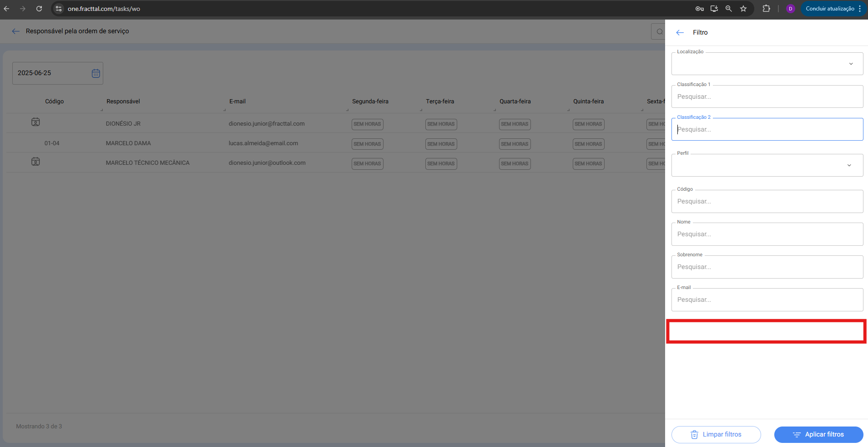Click Aplicar filtros button
This screenshot has width=868, height=447.
click(818, 435)
